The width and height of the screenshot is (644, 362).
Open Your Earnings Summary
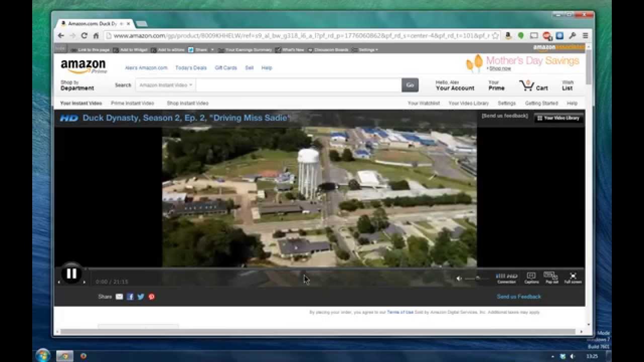(x=245, y=50)
